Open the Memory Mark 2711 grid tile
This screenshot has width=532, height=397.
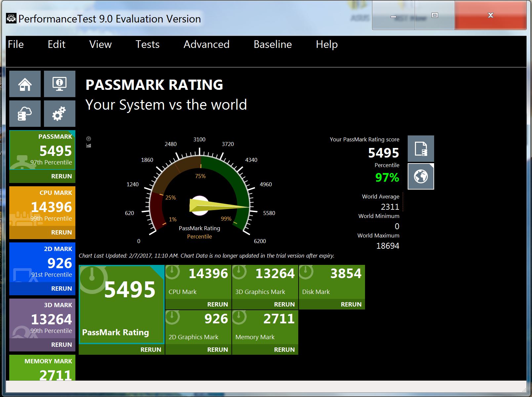[265, 327]
